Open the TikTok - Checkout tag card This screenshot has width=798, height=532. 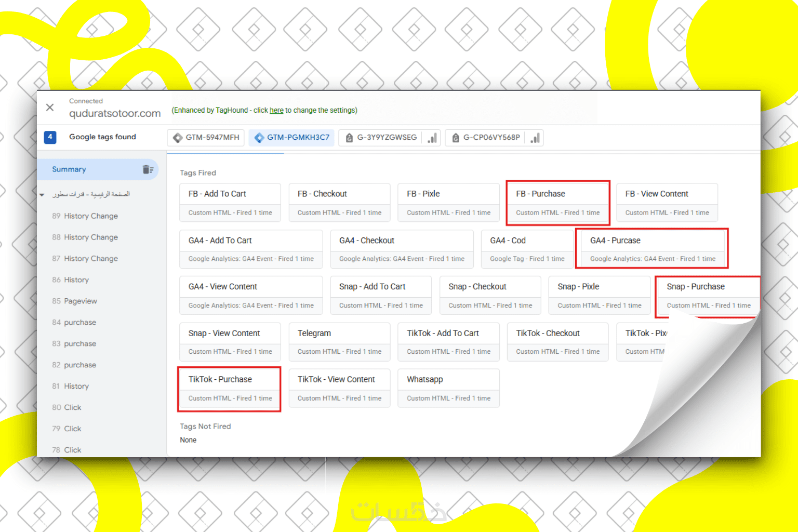click(x=558, y=342)
